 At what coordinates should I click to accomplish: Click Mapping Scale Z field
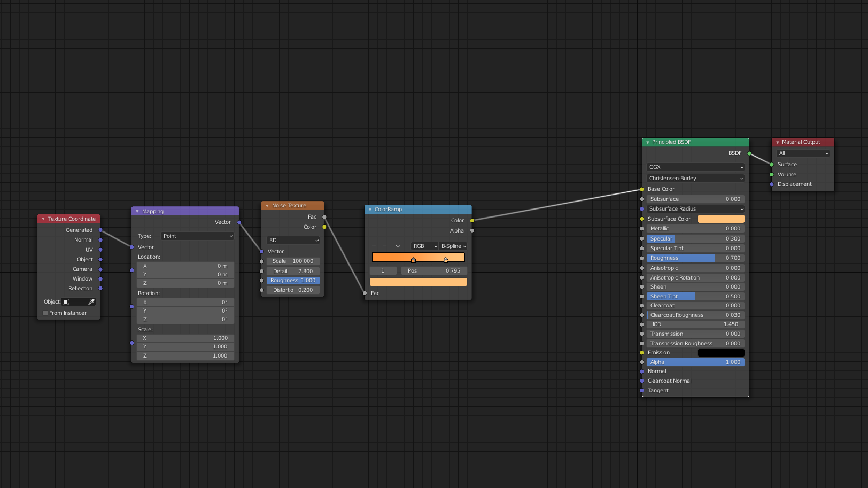(x=185, y=356)
